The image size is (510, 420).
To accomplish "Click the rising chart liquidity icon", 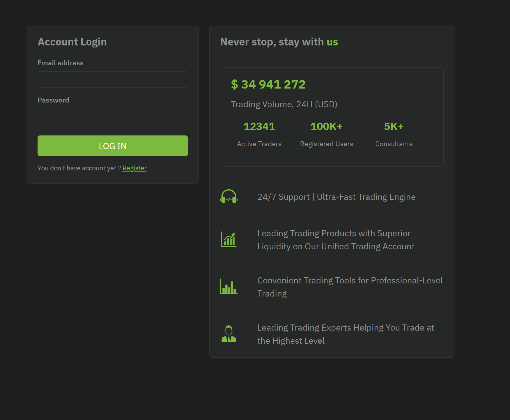I will click(x=229, y=239).
